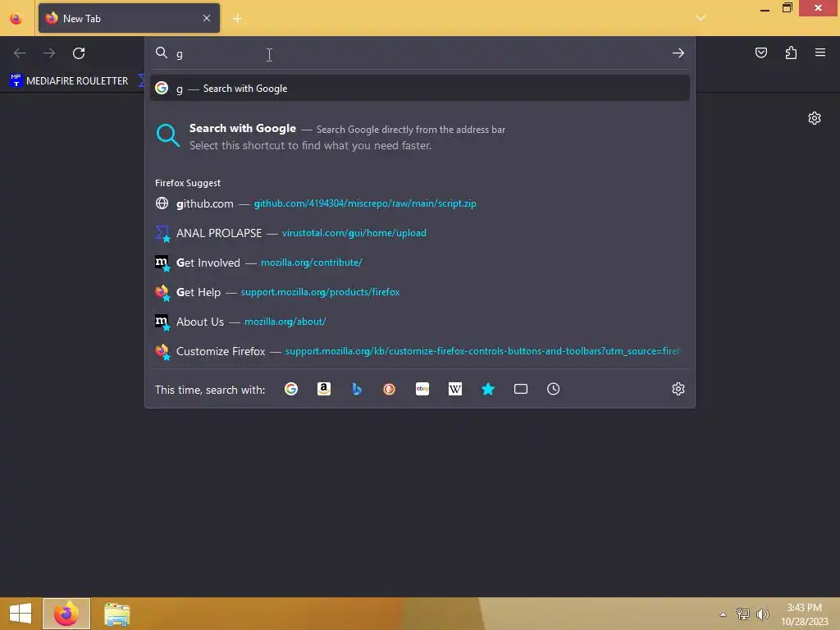Go forward one page
The width and height of the screenshot is (840, 630).
[x=49, y=53]
